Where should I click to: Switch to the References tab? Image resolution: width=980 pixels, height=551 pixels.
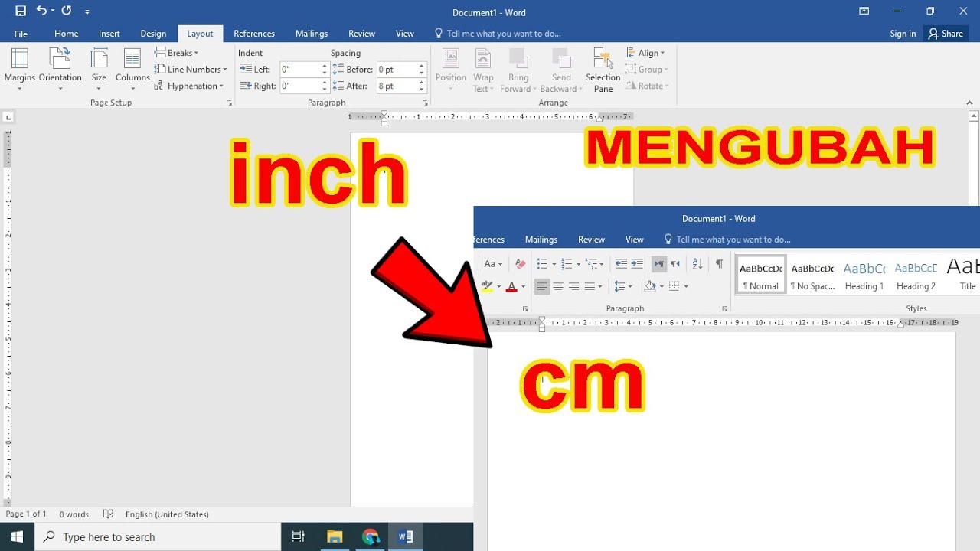click(254, 34)
